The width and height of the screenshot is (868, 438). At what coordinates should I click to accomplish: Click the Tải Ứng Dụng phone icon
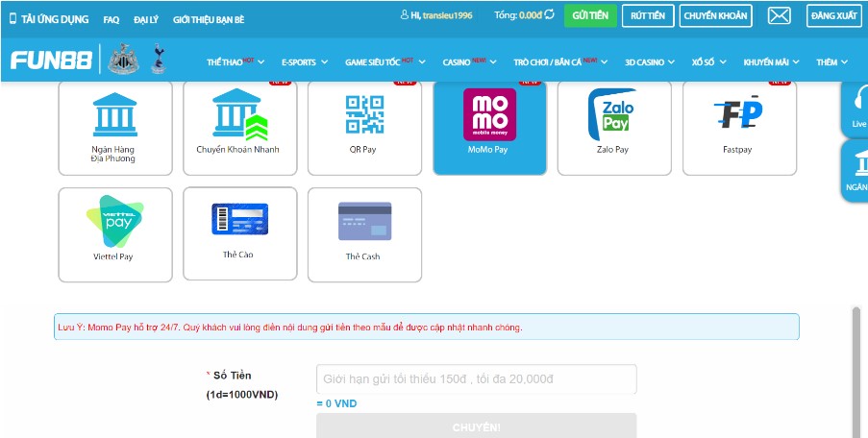12,19
